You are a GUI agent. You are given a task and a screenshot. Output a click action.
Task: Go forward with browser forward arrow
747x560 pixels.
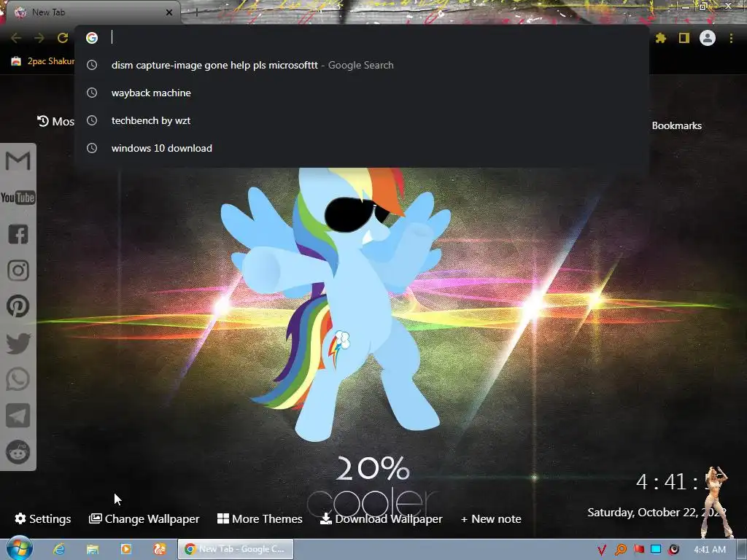[x=39, y=38]
